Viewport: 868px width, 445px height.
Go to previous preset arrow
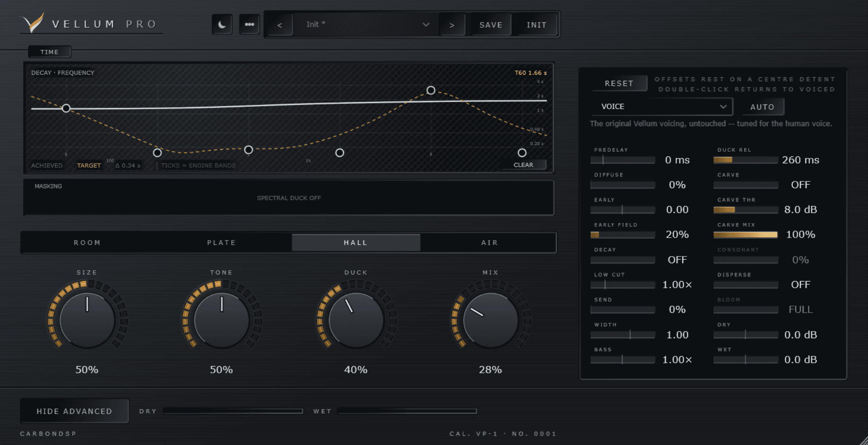[280, 25]
